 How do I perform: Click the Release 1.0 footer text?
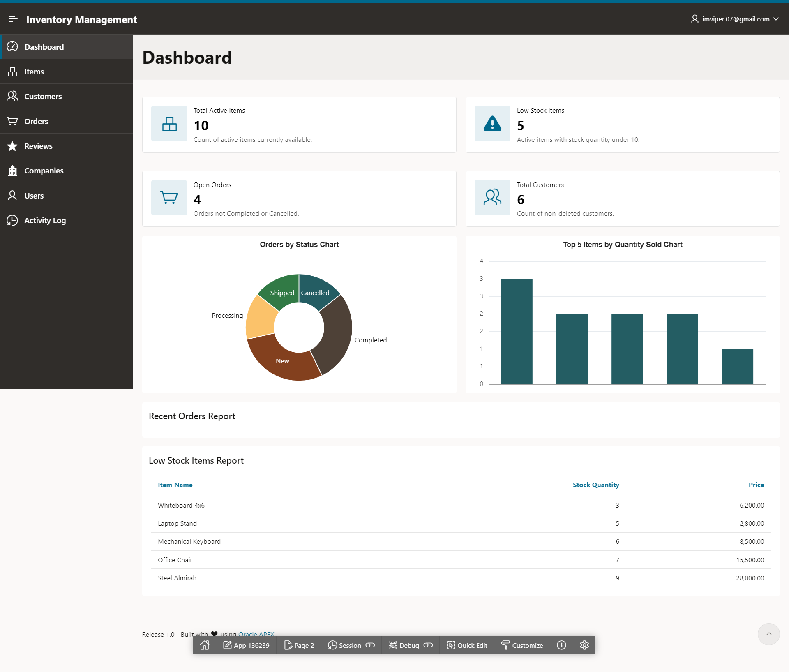tap(158, 634)
